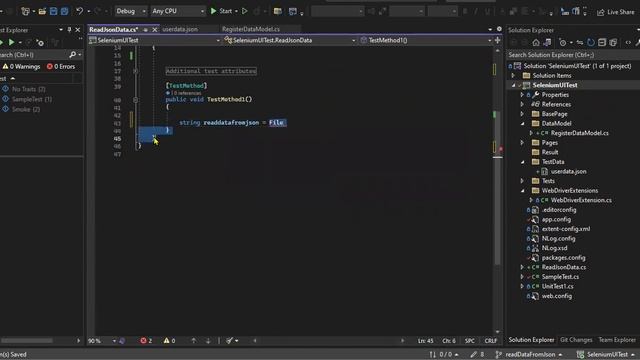Viewport: 640px width, 360px height.
Task: Click Sync with Active Document icon
Action: [x=580, y=42]
